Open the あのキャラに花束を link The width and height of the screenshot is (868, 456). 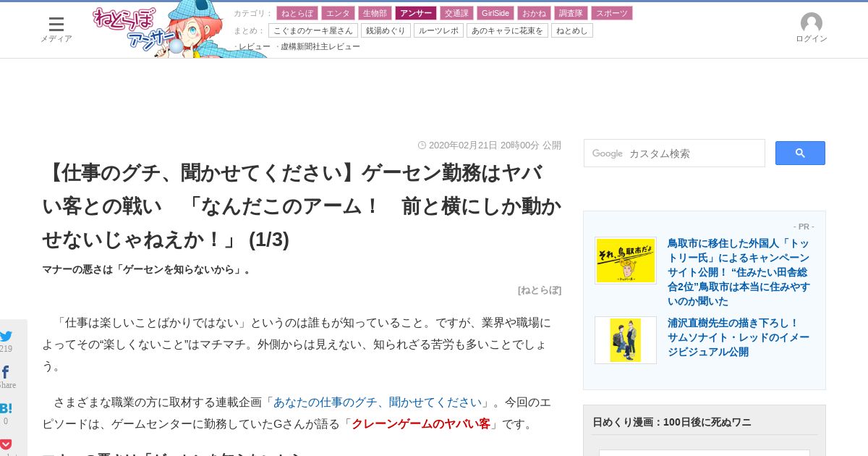(x=508, y=30)
